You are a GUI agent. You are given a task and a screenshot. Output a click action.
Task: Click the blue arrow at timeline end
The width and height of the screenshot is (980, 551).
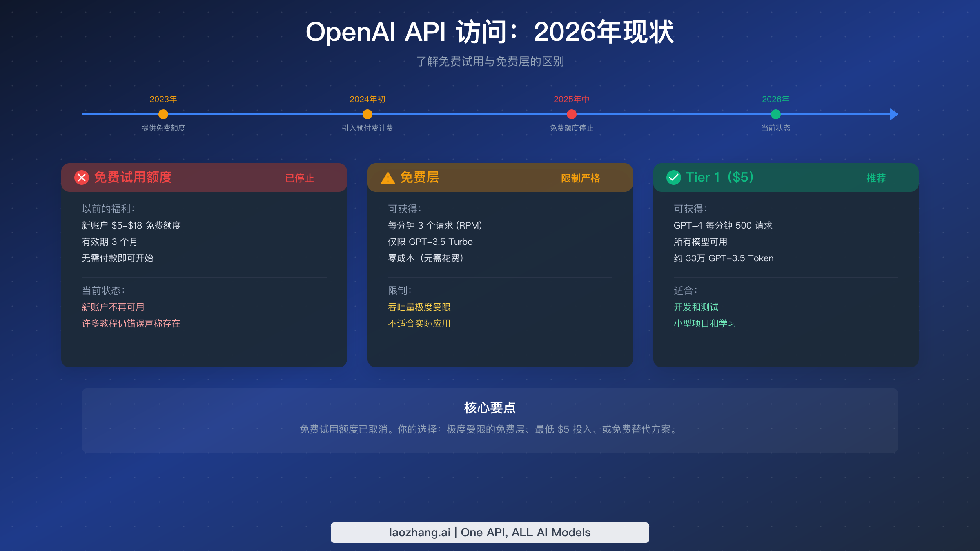click(892, 115)
